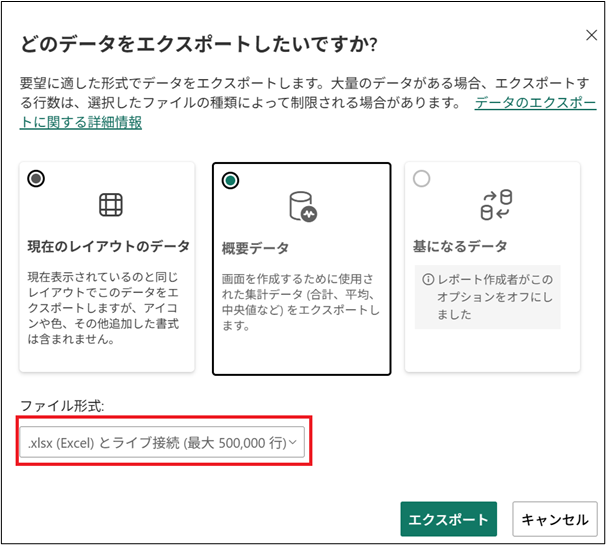This screenshot has width=606, height=545.
Task: Click the どのデータをエクスポートしたいですか? heading
Action: click(x=199, y=44)
